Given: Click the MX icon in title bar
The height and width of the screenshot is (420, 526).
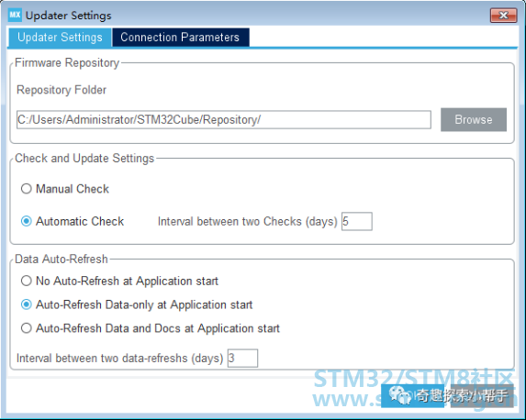Looking at the screenshot, I should [x=15, y=15].
